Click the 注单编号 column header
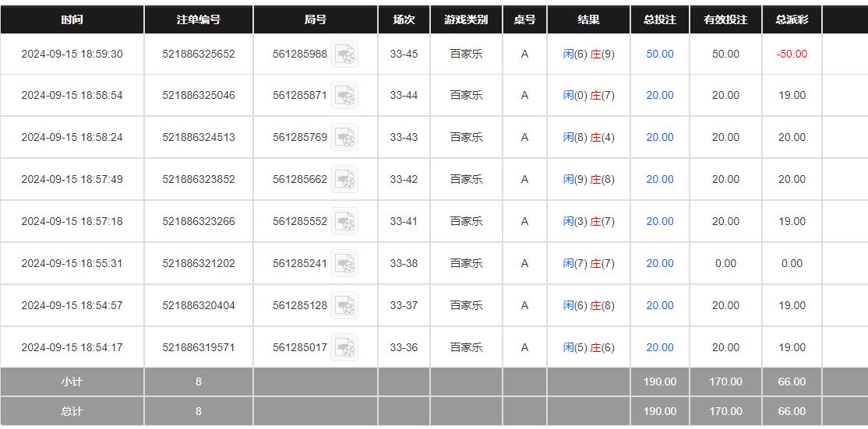Image resolution: width=868 pixels, height=429 pixels. click(199, 19)
